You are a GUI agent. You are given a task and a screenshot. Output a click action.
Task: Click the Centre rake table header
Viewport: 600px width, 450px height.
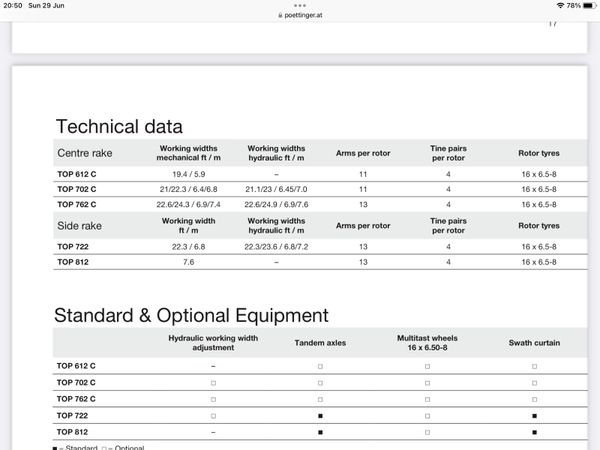pyautogui.click(x=85, y=153)
